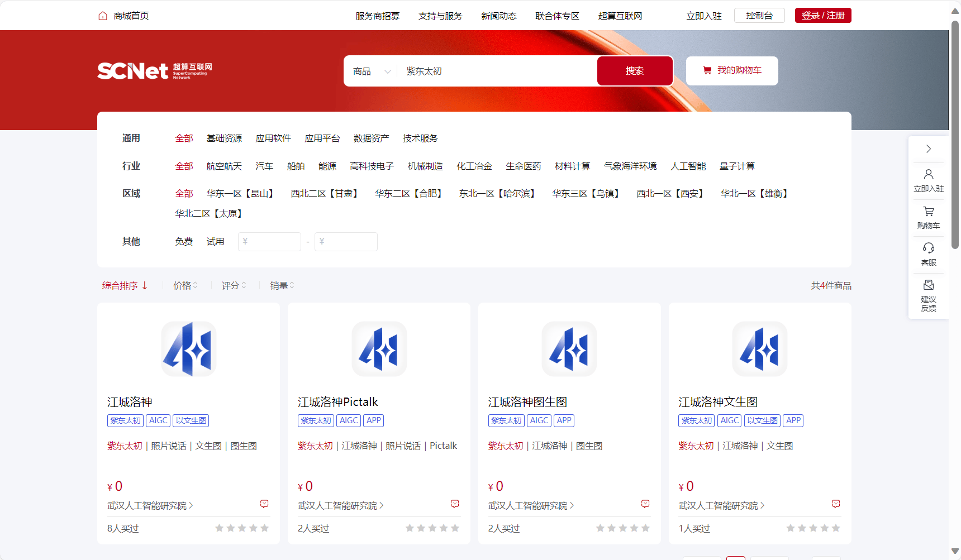Click the 立即入驻 user icon in sidebar
Viewport: 961px width, 560px height.
(x=929, y=174)
